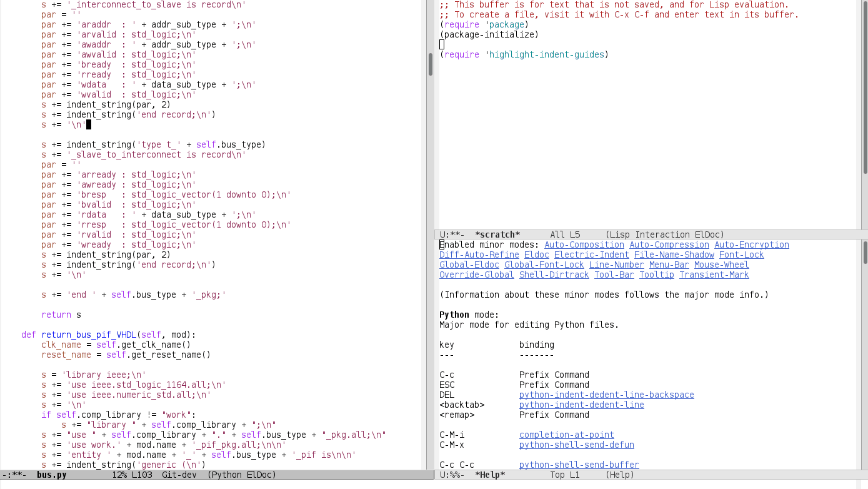This screenshot has height=489, width=868.
Task: Click the (require 'package) line
Action: [484, 24]
